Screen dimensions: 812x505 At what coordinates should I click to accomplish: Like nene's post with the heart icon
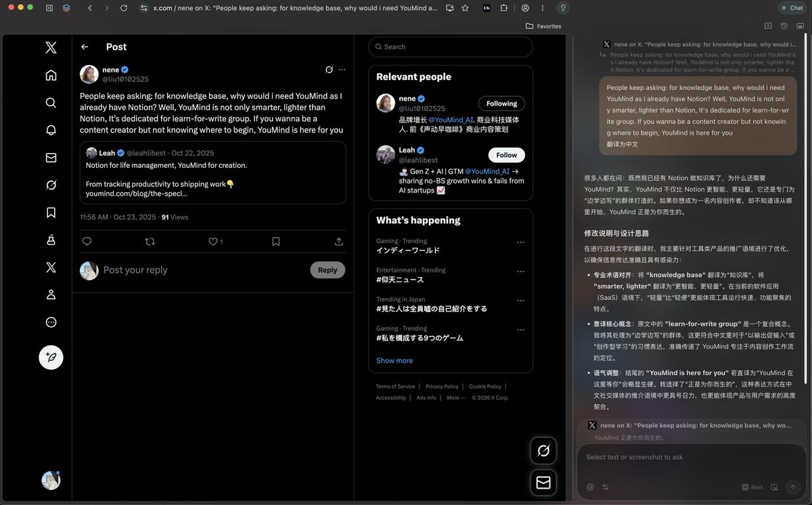pos(213,241)
